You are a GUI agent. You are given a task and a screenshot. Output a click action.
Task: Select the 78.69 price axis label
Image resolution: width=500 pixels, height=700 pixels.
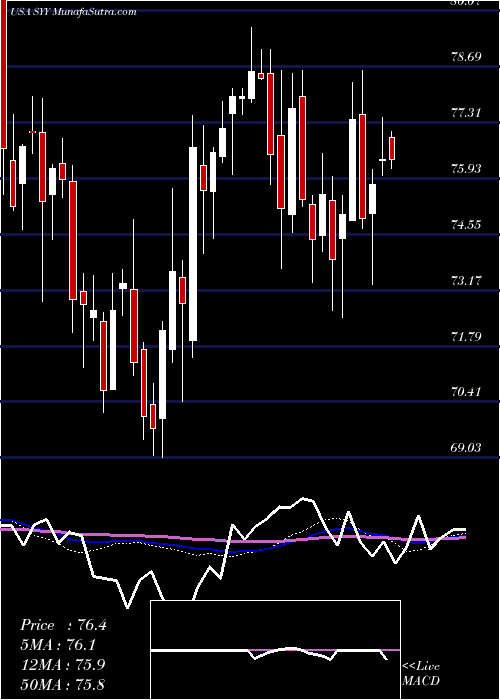(x=466, y=57)
